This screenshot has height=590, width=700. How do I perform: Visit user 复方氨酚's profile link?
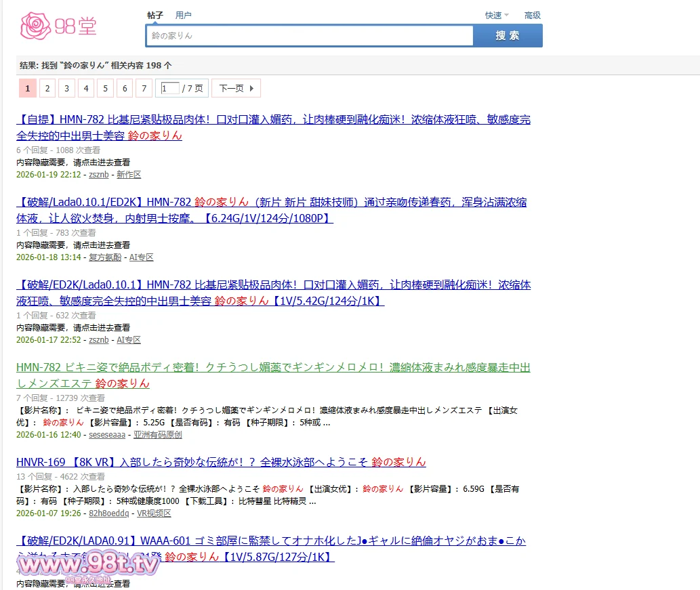[105, 257]
